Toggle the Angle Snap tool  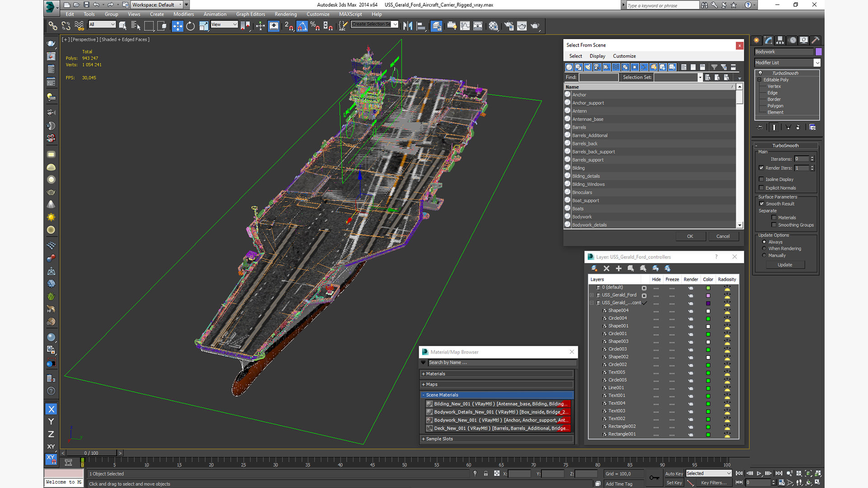pos(302,26)
